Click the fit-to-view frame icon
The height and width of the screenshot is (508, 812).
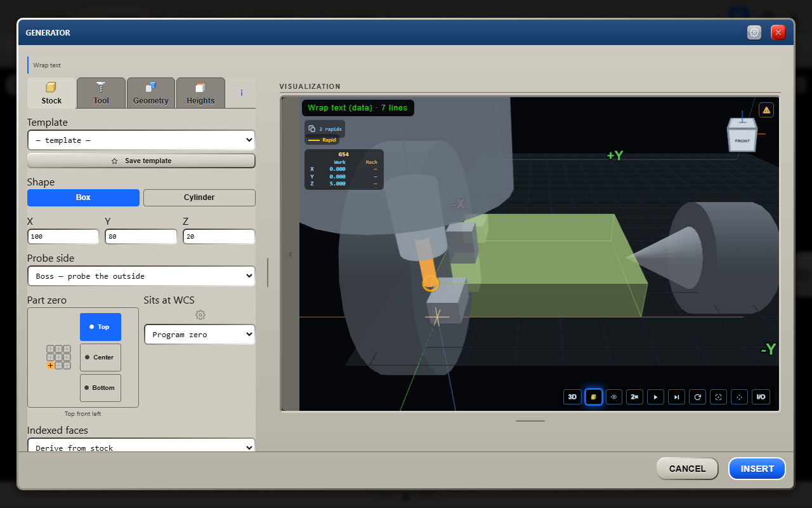719,397
